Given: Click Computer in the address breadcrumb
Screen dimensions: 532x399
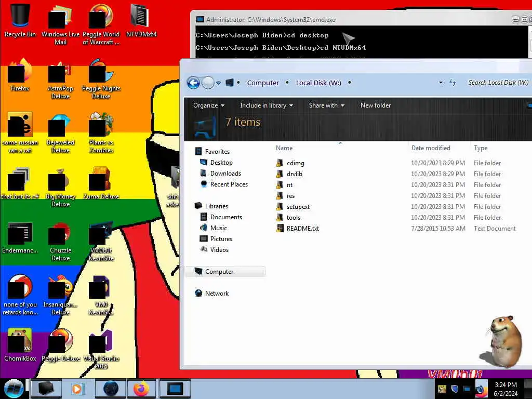Looking at the screenshot, I should click(262, 83).
